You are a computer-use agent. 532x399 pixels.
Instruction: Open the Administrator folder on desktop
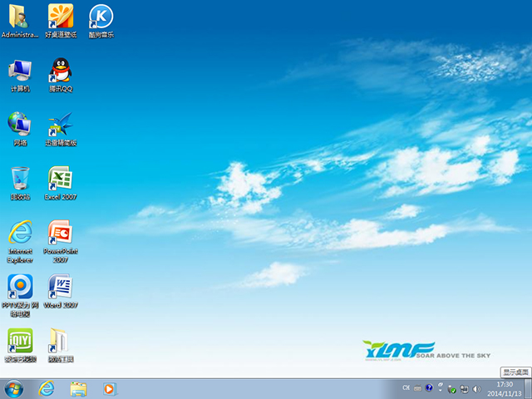click(x=19, y=17)
